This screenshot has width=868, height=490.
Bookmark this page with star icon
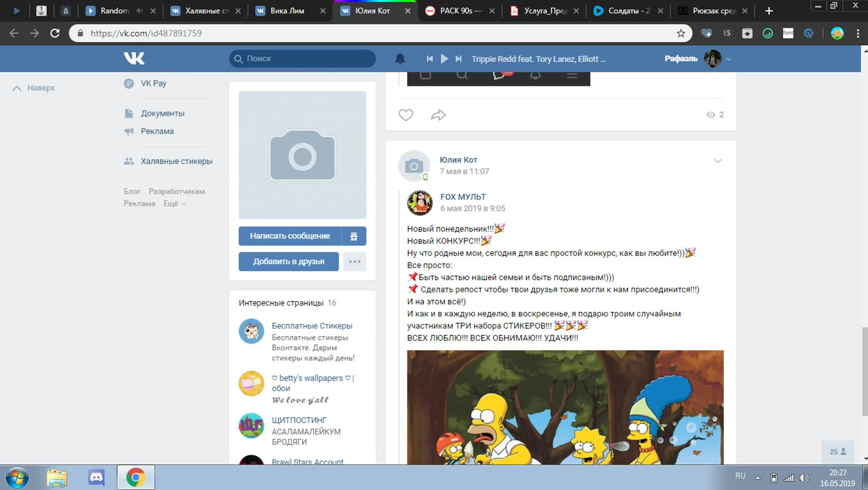tap(681, 33)
